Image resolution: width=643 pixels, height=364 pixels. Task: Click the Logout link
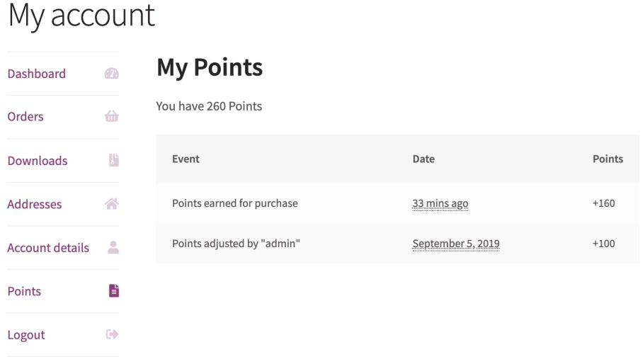point(26,335)
